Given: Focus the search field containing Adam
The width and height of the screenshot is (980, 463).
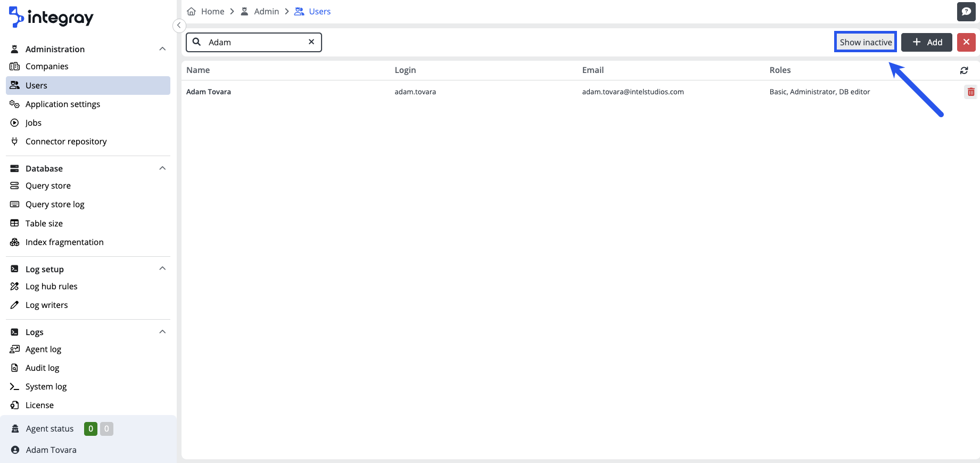Looking at the screenshot, I should click(x=254, y=42).
